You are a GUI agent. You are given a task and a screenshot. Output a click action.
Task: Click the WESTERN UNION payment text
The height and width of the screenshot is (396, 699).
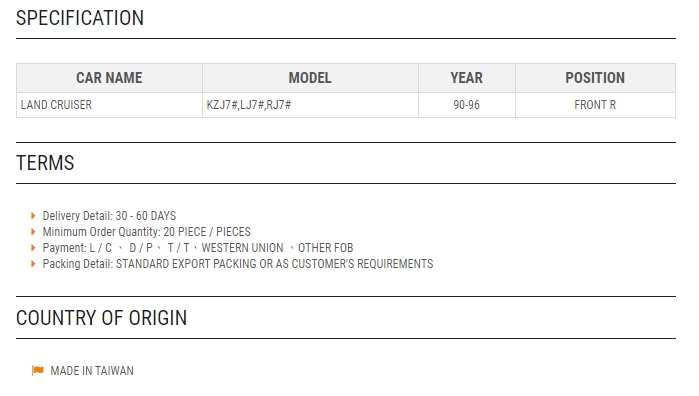click(242, 248)
